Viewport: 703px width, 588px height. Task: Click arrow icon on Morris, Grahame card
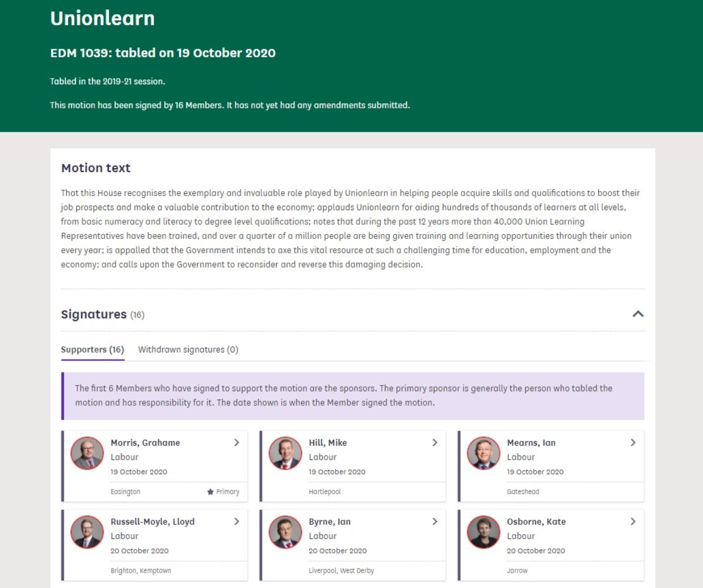click(237, 443)
